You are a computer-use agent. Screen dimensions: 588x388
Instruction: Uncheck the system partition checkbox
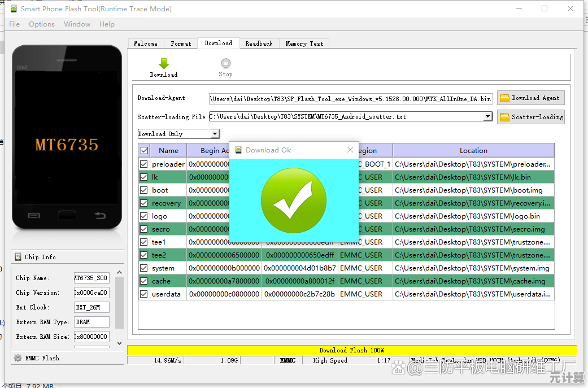(144, 268)
